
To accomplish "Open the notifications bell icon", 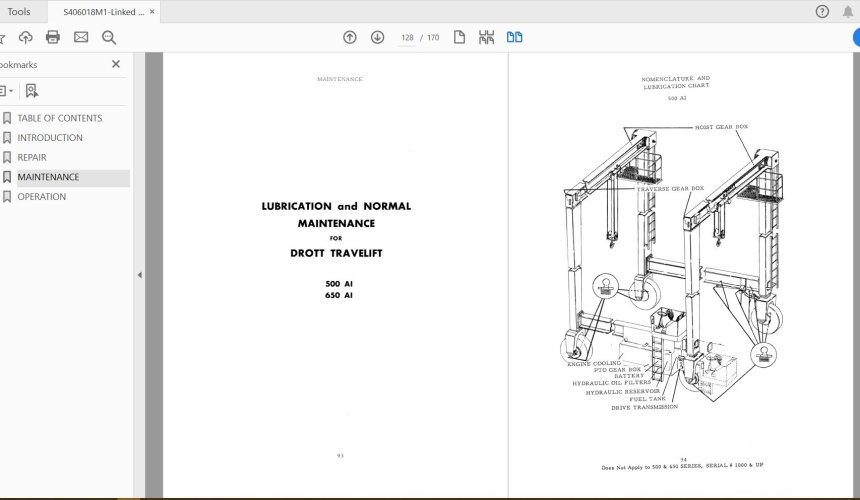I will [847, 12].
